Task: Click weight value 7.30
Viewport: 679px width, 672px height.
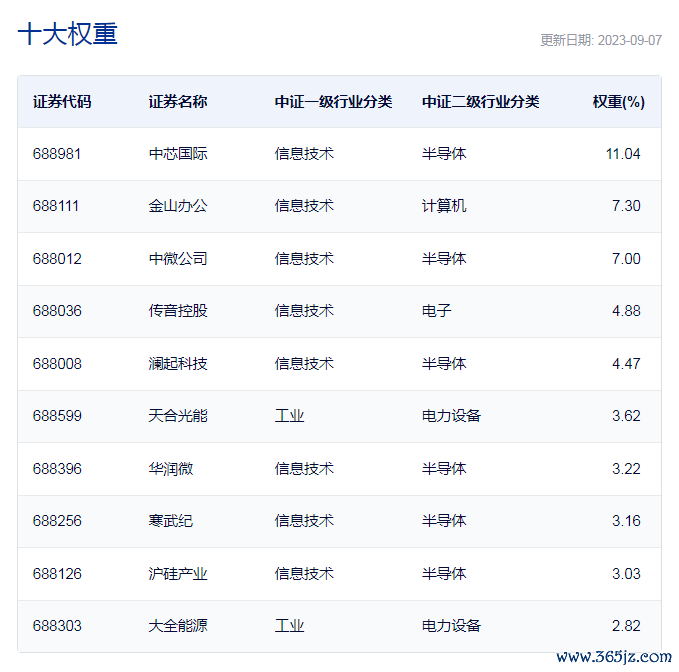Action: click(x=626, y=206)
